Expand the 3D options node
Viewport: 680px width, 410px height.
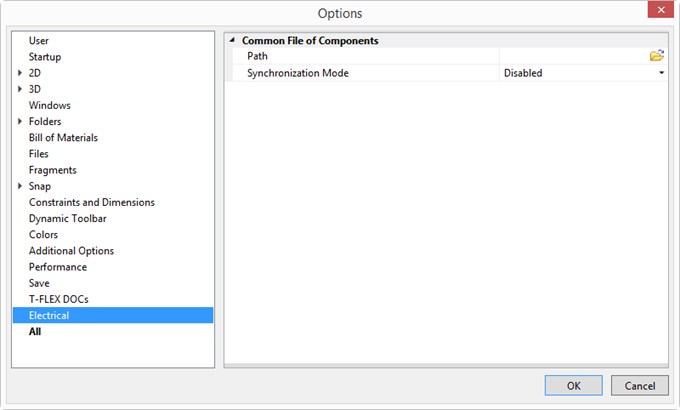tap(20, 89)
